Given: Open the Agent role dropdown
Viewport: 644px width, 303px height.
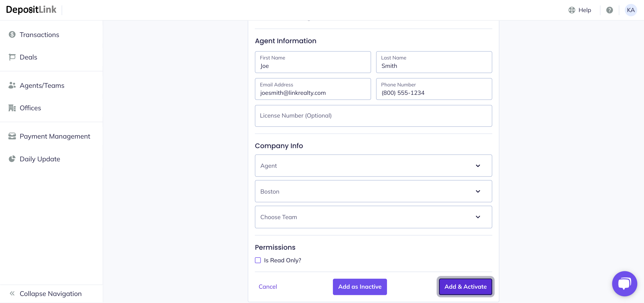Looking at the screenshot, I should click(x=373, y=166).
